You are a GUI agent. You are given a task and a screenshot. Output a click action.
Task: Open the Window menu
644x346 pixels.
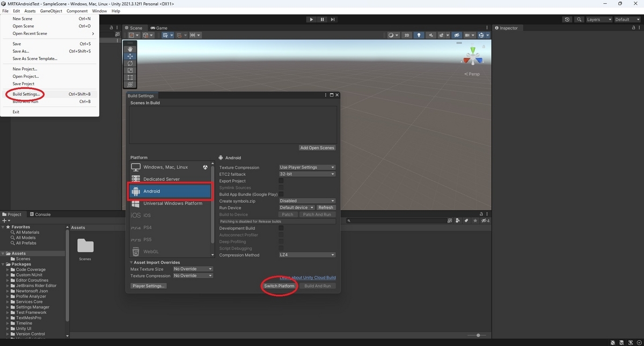(x=99, y=10)
